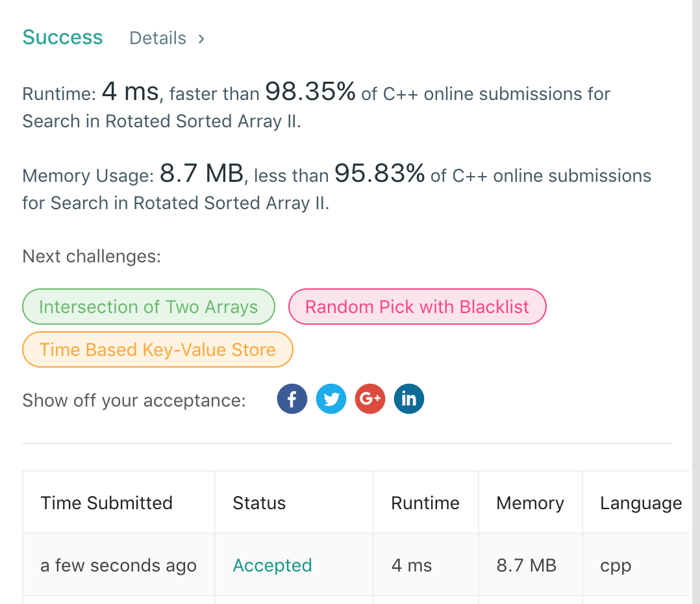The height and width of the screenshot is (604, 700).
Task: Click the chevron arrow beside Details
Action: point(201,39)
